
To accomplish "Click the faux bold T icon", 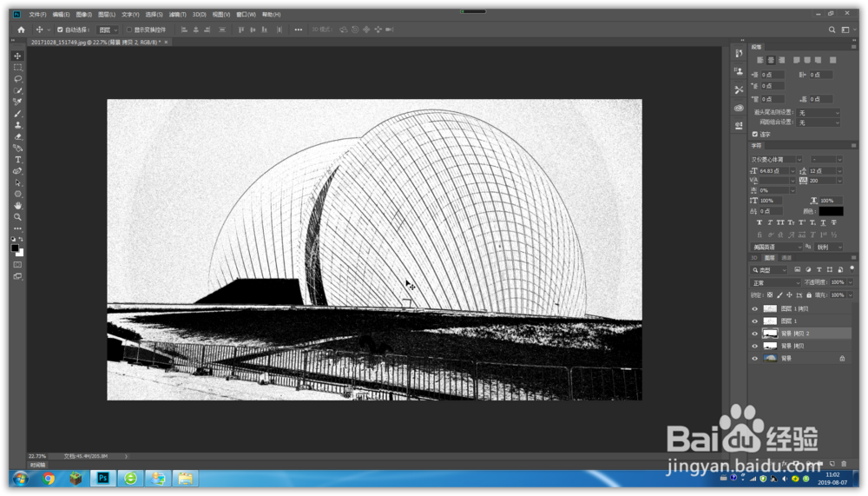I will pyautogui.click(x=759, y=222).
